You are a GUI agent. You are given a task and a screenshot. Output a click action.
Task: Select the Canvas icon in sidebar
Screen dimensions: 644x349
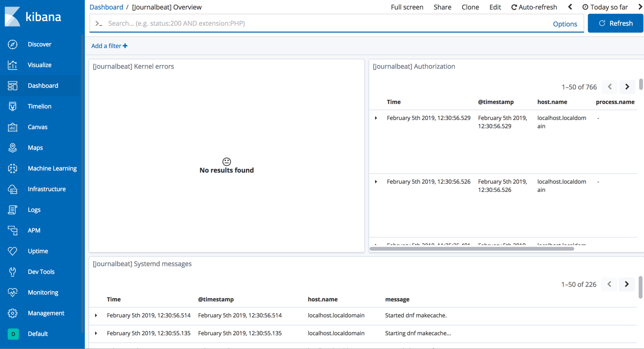tap(13, 127)
